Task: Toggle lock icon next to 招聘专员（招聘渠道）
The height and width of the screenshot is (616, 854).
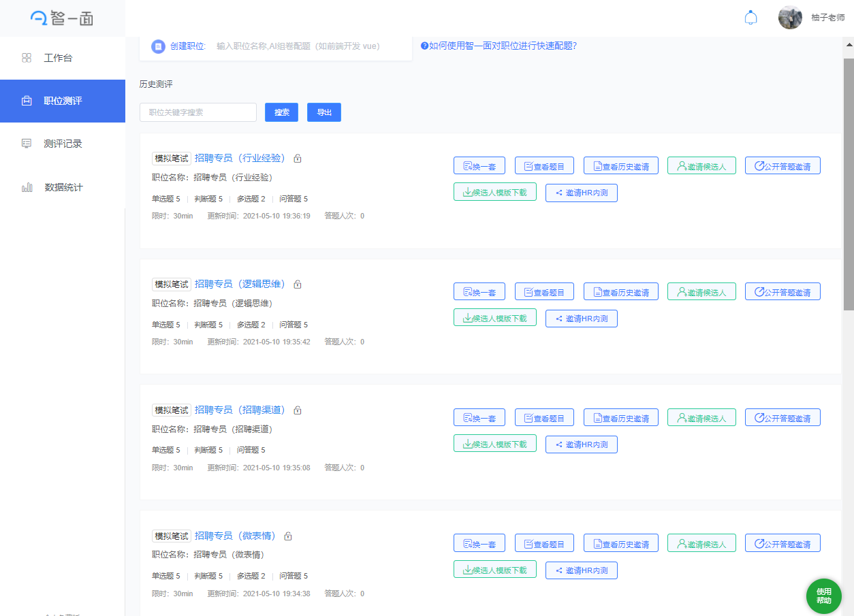Action: (298, 410)
